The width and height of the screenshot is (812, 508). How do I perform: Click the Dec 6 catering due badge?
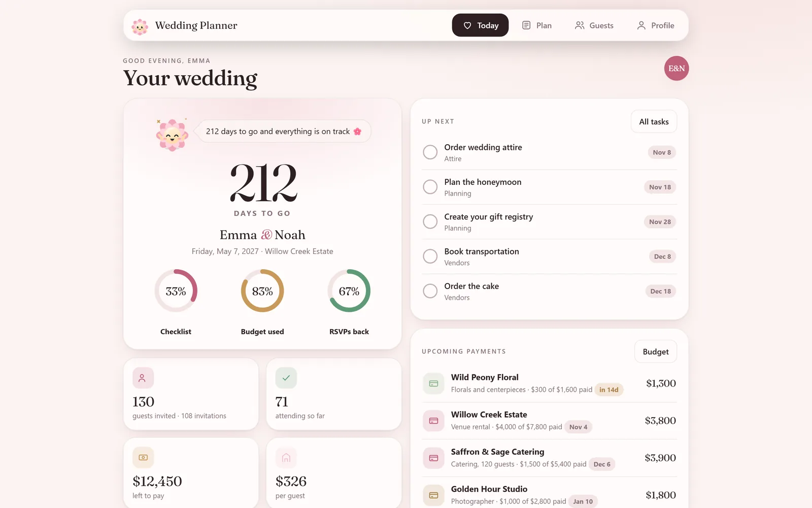click(x=602, y=464)
